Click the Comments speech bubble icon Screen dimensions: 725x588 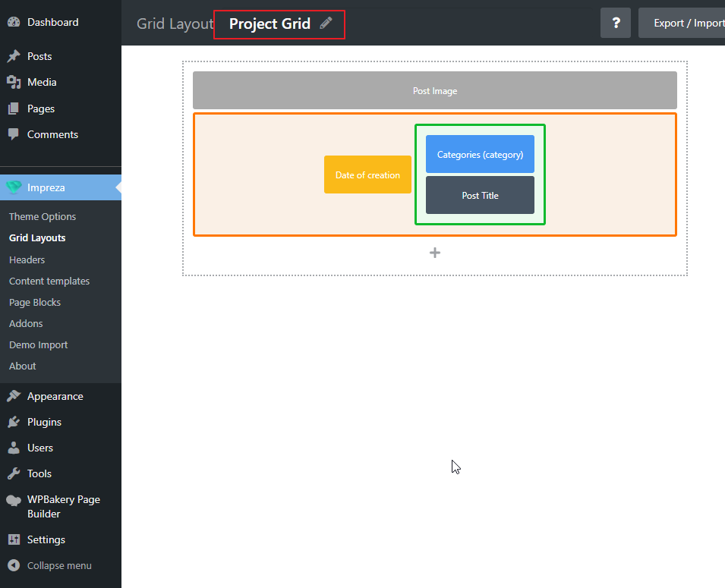coord(14,134)
